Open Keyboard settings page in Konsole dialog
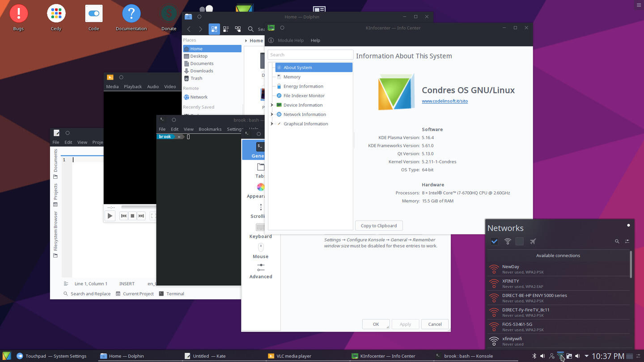644x362 pixels. coord(260,231)
